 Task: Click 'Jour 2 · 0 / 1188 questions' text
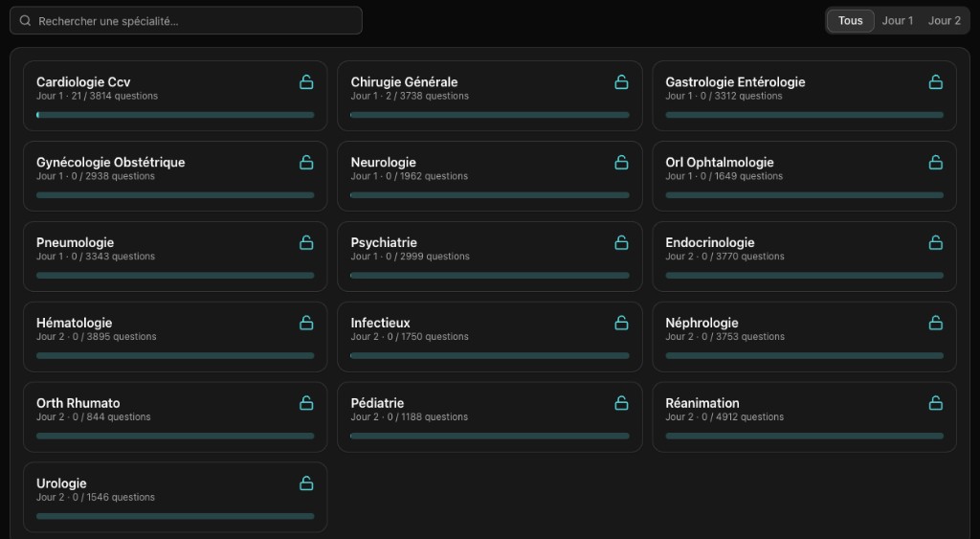(410, 417)
